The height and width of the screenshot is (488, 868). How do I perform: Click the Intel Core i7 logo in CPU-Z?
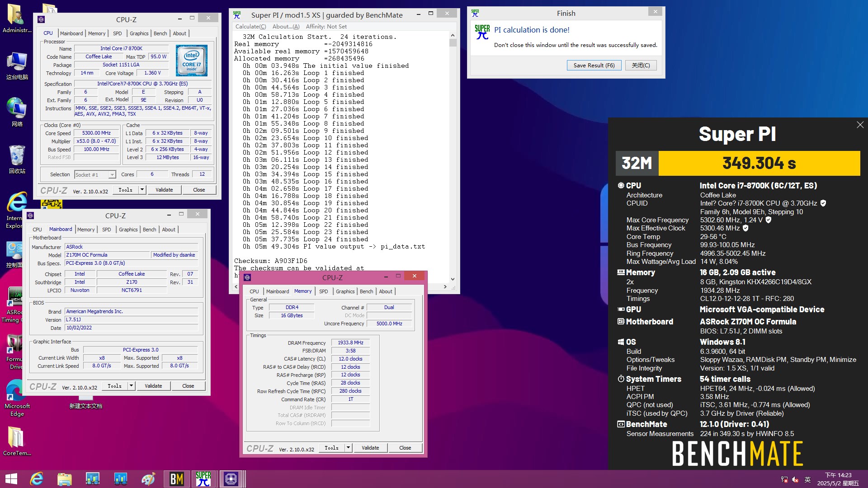click(191, 60)
